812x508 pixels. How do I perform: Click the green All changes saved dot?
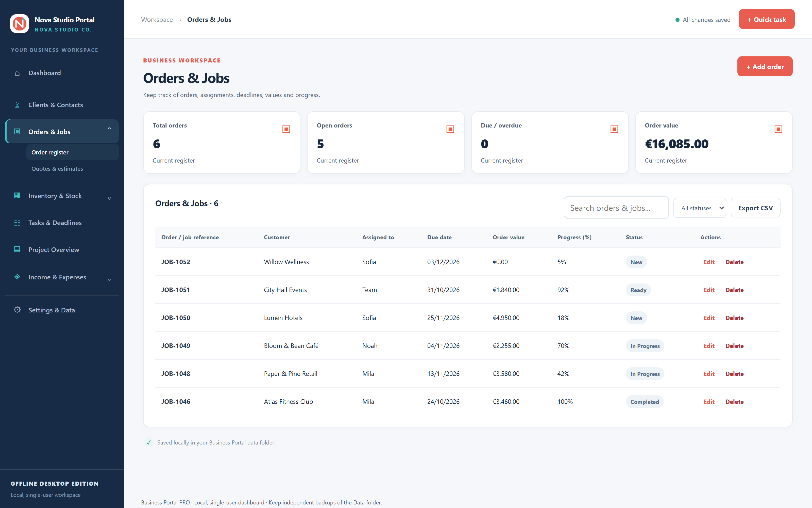point(678,20)
